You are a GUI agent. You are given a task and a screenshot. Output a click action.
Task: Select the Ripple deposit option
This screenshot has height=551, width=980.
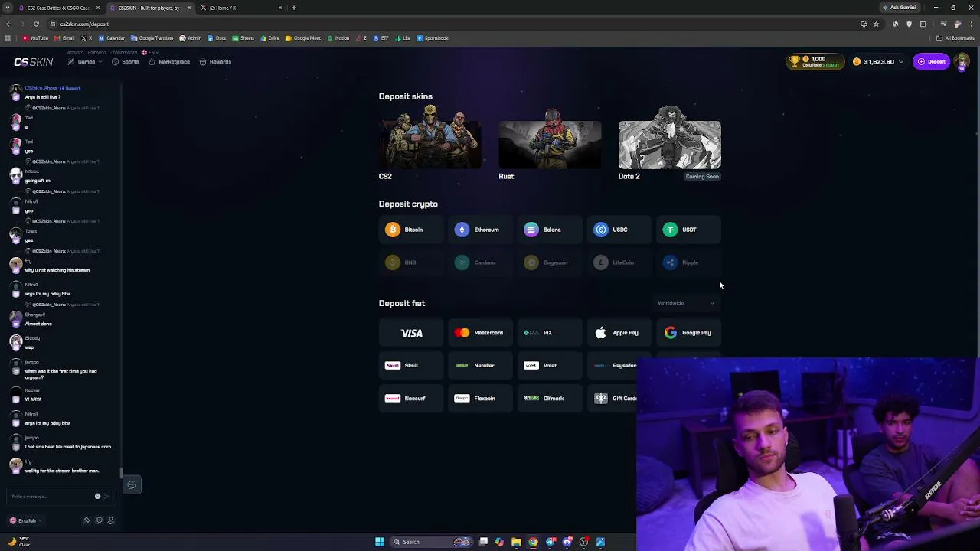688,262
